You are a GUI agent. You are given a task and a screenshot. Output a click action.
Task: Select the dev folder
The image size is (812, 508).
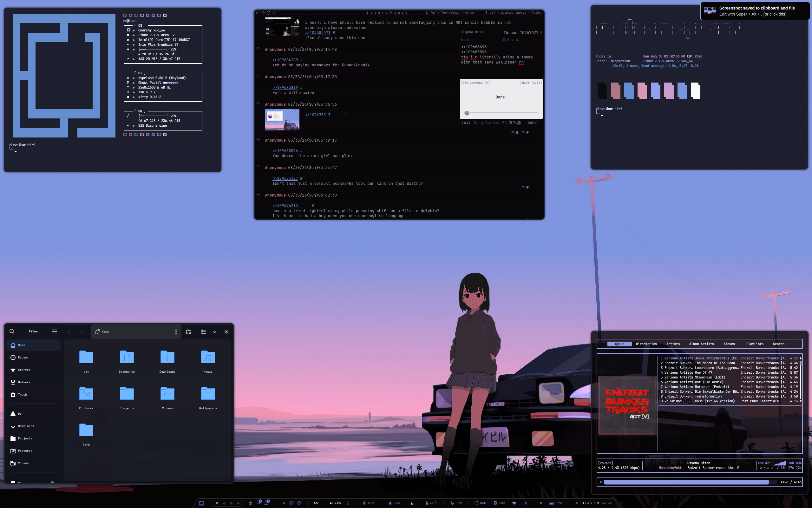tap(86, 361)
